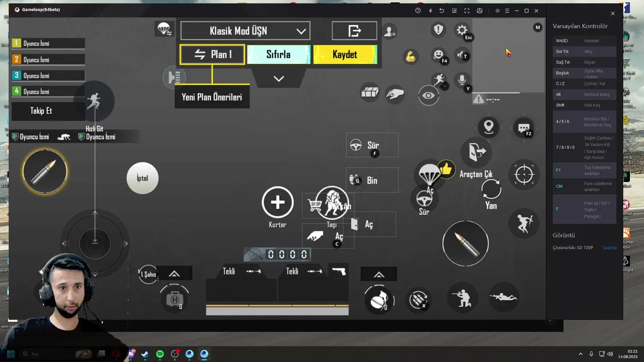Click the Sıfırla reset button
The width and height of the screenshot is (644, 362).
279,54
